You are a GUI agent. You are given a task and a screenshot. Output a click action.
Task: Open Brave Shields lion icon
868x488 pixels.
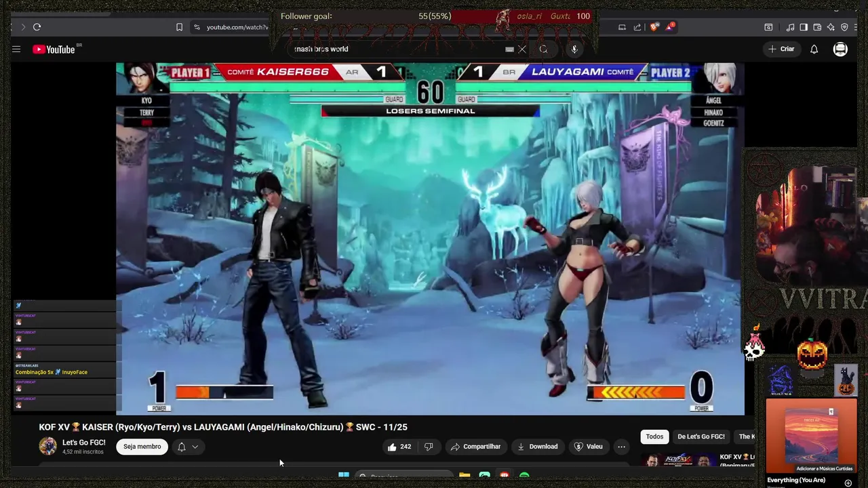pyautogui.click(x=654, y=27)
